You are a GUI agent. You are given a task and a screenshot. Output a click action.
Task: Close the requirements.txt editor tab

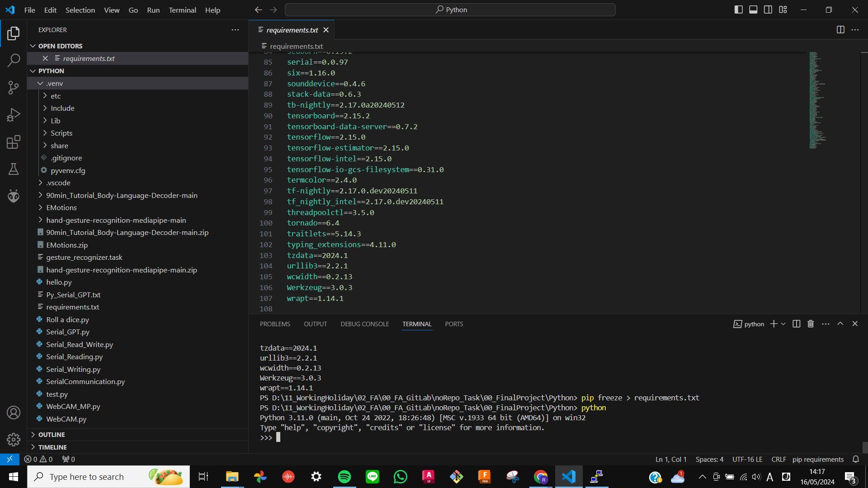326,30
